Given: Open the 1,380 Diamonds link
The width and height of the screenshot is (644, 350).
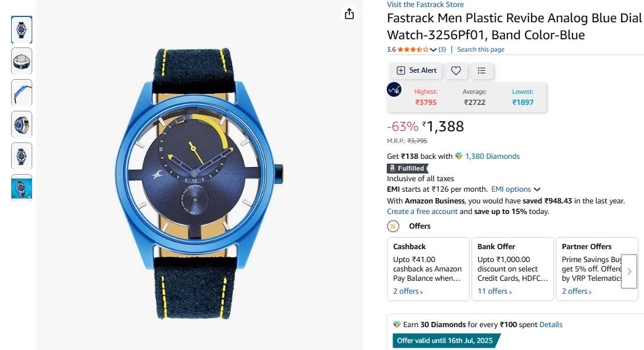Looking at the screenshot, I should 492,157.
